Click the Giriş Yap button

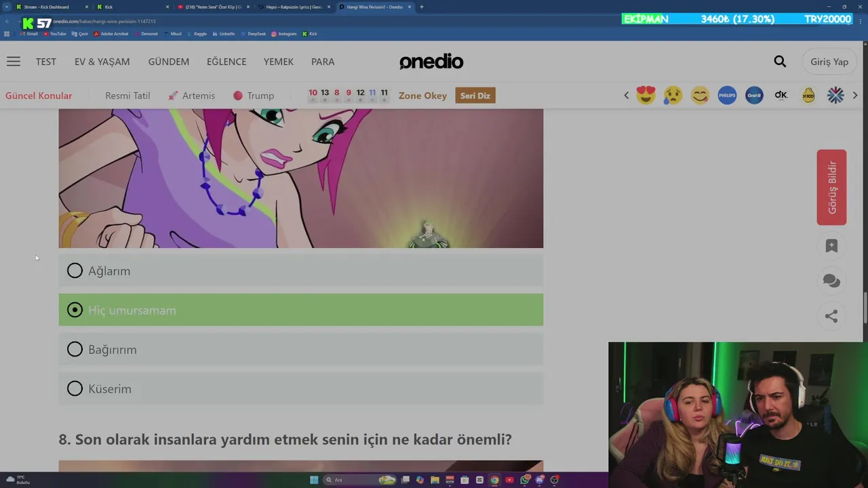829,62
